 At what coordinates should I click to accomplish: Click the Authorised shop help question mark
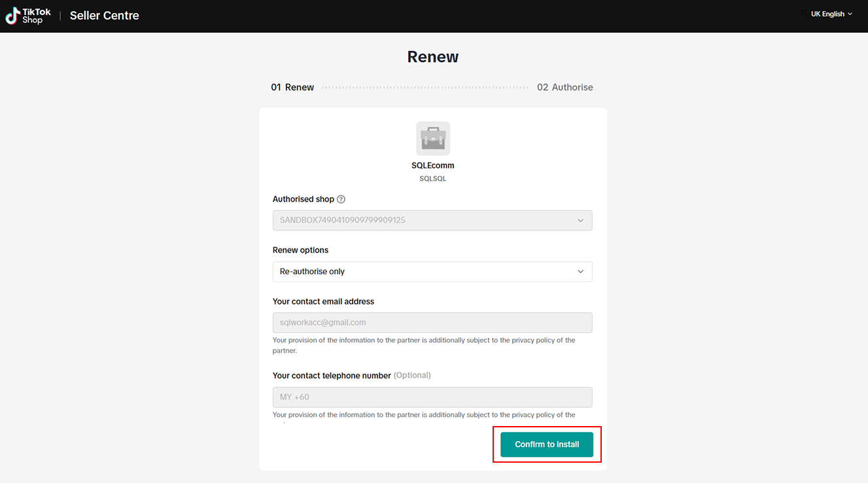click(341, 199)
